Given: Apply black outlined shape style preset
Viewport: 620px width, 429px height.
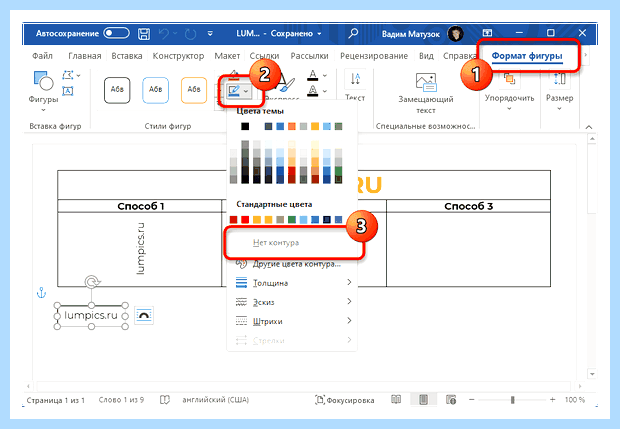Looking at the screenshot, I should (117, 90).
